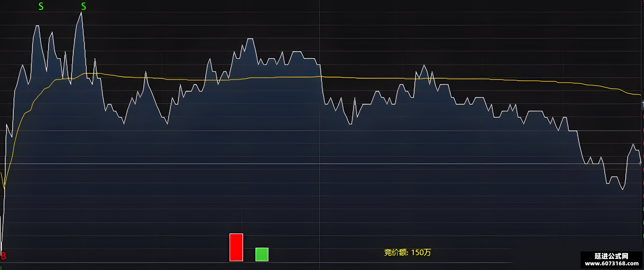This screenshot has height=270, width=644.
Task: Click the horizontal white reference price line
Action: point(322,163)
